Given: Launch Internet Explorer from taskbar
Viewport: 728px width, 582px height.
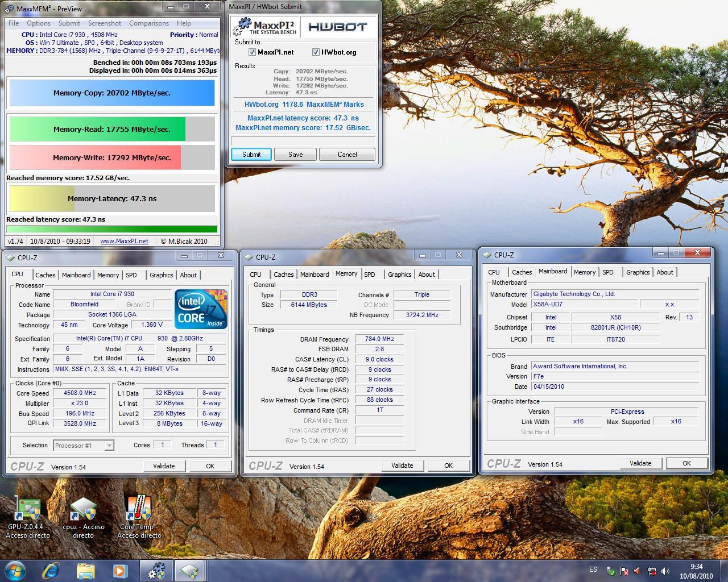Looking at the screenshot, I should pyautogui.click(x=51, y=571).
